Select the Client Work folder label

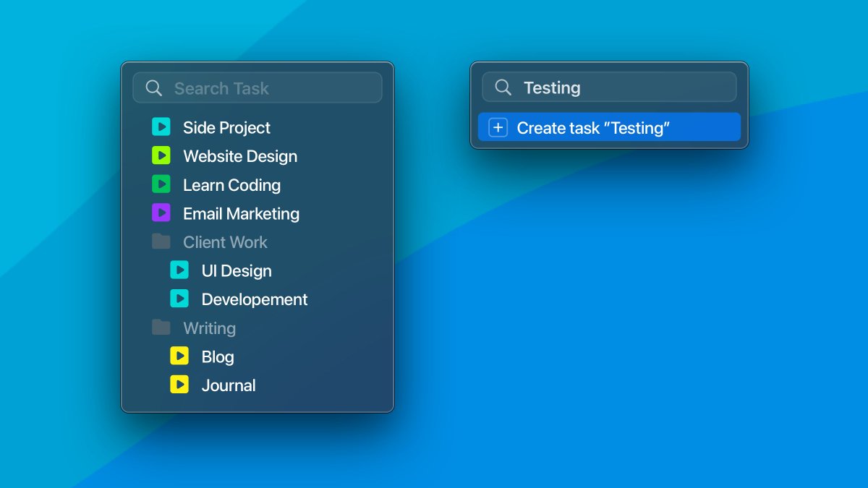point(225,242)
